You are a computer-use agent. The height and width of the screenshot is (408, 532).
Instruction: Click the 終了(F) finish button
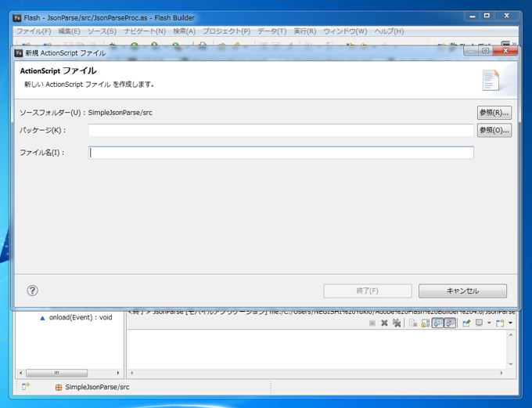(x=368, y=291)
